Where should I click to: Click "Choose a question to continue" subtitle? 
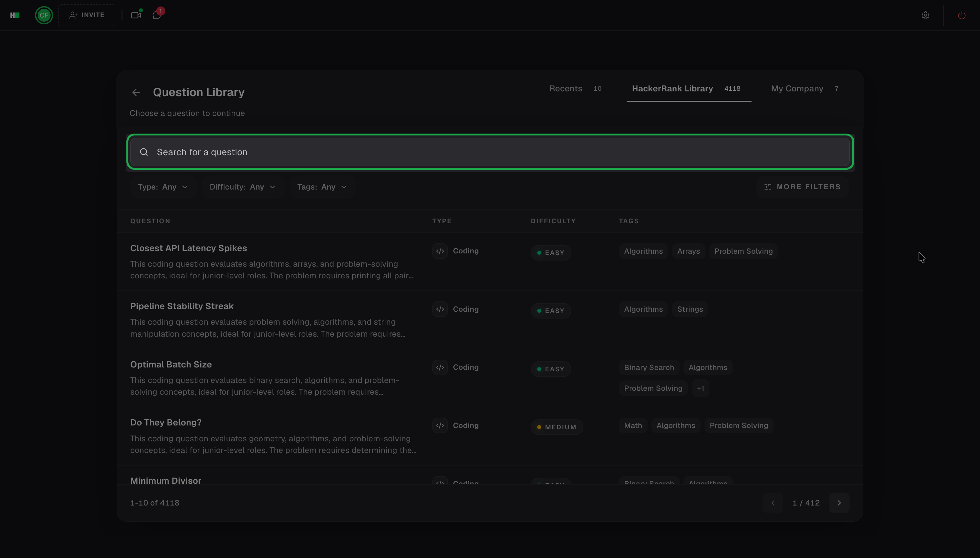point(187,113)
